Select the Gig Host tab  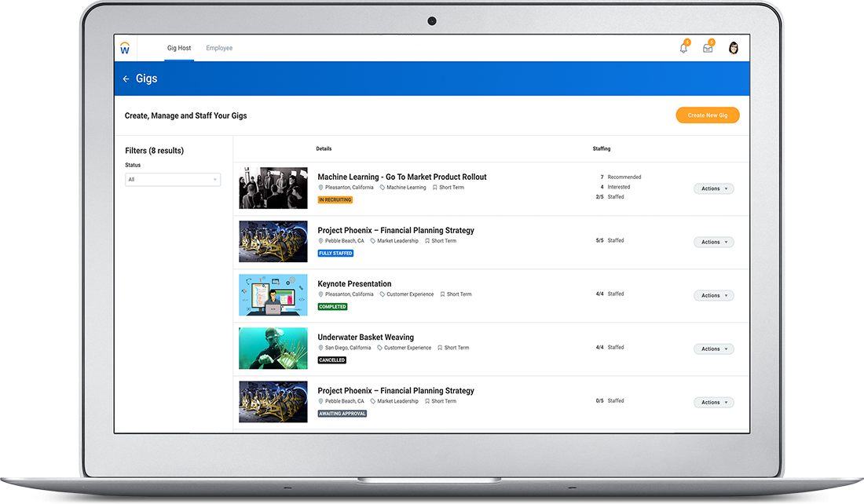(178, 48)
